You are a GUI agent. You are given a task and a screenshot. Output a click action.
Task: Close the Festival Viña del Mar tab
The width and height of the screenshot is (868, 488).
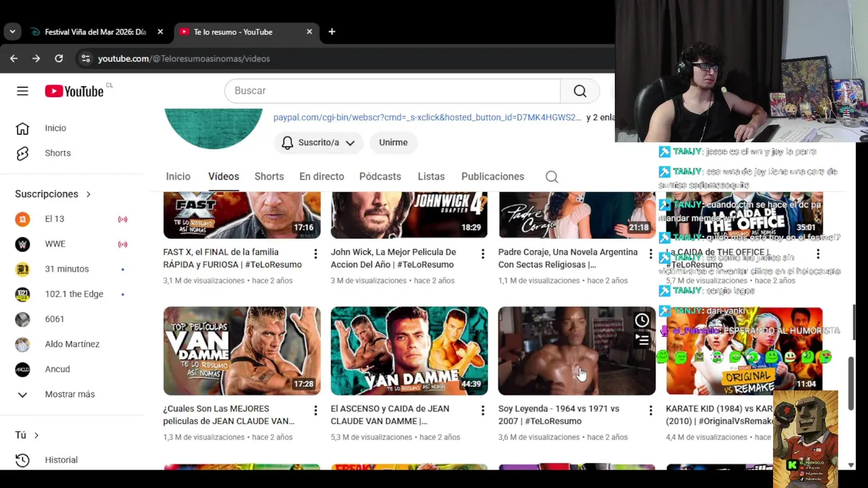point(160,32)
